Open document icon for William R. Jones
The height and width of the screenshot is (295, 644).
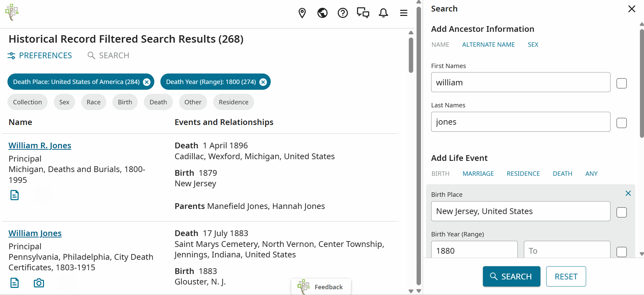tap(15, 195)
